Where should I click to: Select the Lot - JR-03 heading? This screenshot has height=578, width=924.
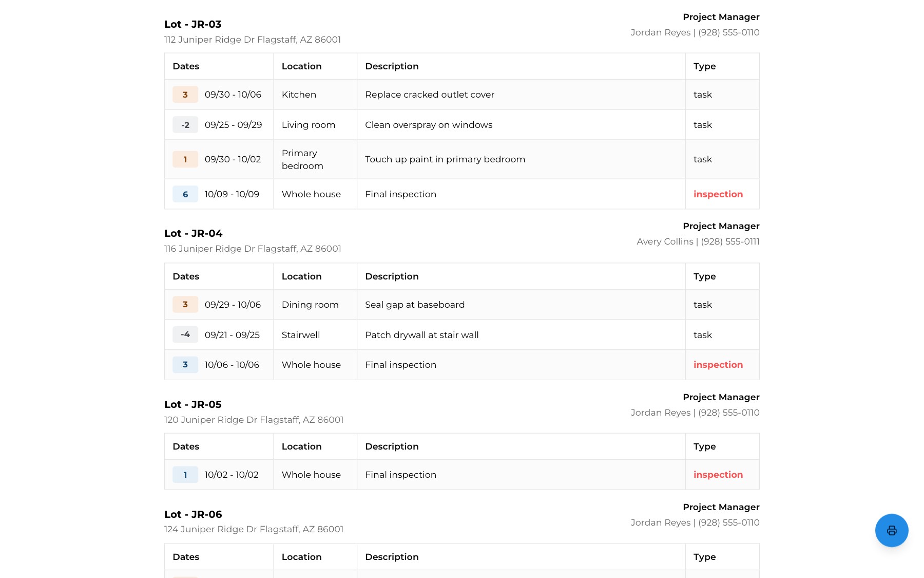(x=192, y=24)
